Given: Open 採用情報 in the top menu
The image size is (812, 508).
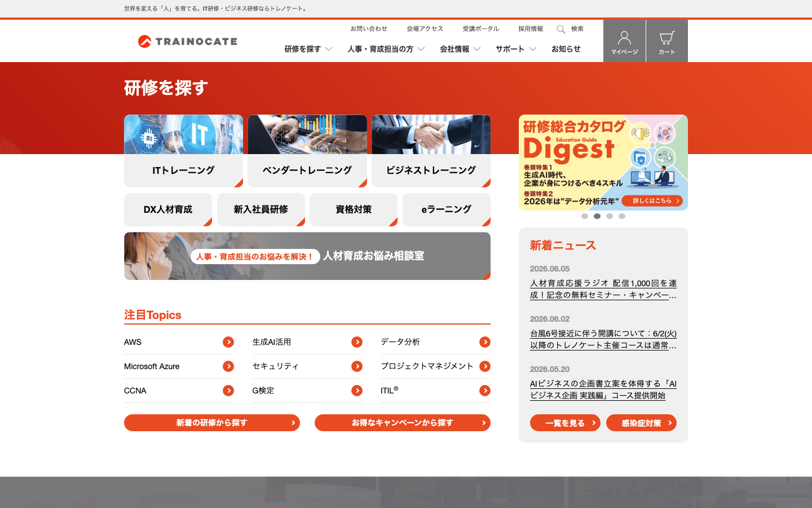Looking at the screenshot, I should 531,29.
